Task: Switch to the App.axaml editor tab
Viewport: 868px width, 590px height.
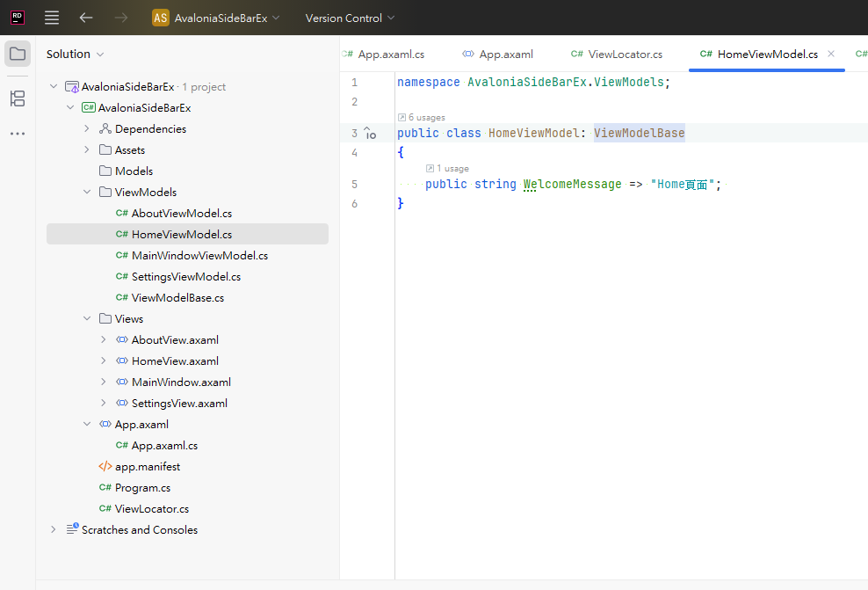Action: pos(498,55)
